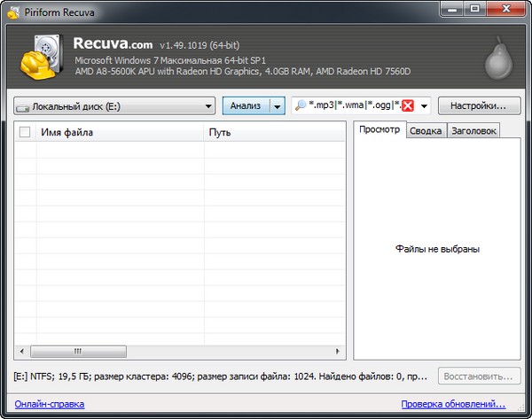Open the Заголовок tab

point(473,131)
